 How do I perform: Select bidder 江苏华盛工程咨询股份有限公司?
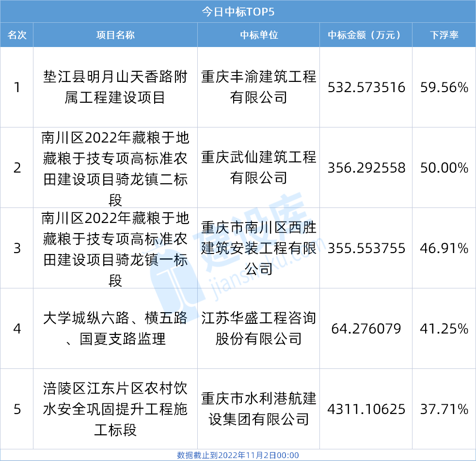259,329
